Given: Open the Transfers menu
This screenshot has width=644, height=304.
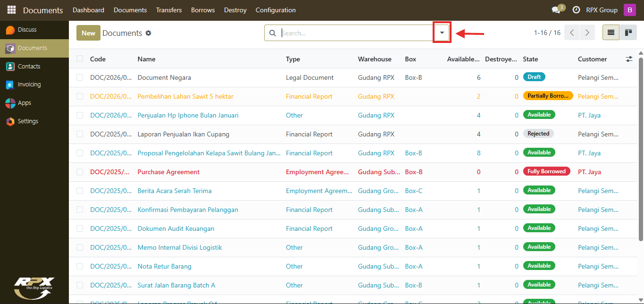Looking at the screenshot, I should coord(169,10).
